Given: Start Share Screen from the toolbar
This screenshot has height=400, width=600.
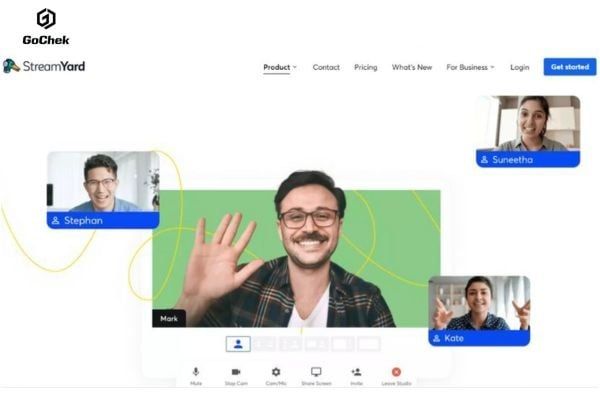Looking at the screenshot, I should pos(316,373).
